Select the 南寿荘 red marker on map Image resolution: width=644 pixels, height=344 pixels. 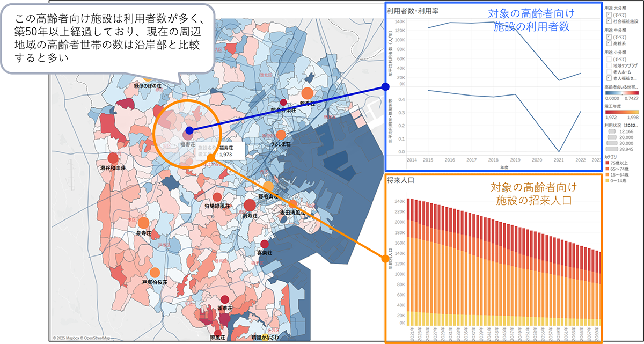coord(250,205)
